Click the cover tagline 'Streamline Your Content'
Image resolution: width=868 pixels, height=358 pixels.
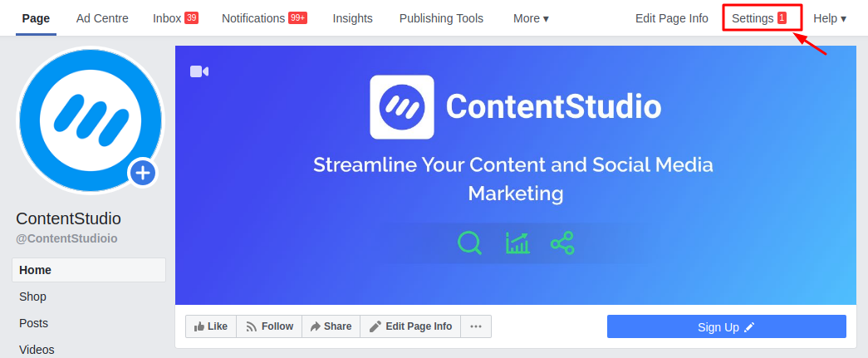tap(513, 179)
